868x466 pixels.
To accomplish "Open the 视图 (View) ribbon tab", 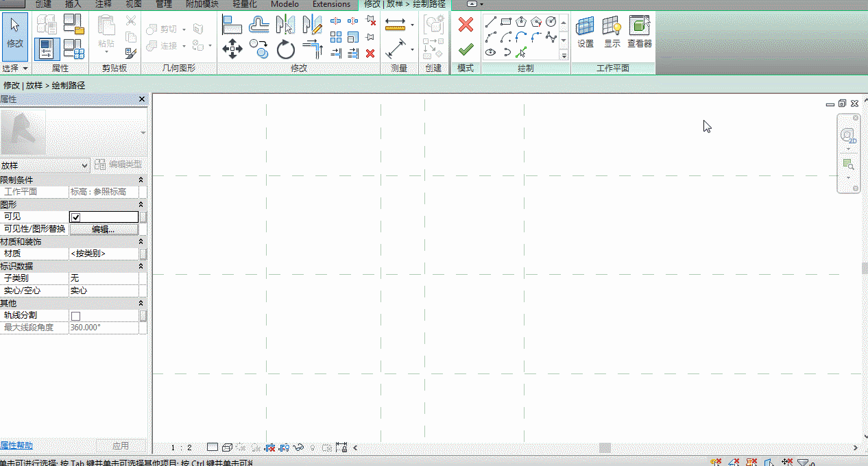I will point(134,4).
